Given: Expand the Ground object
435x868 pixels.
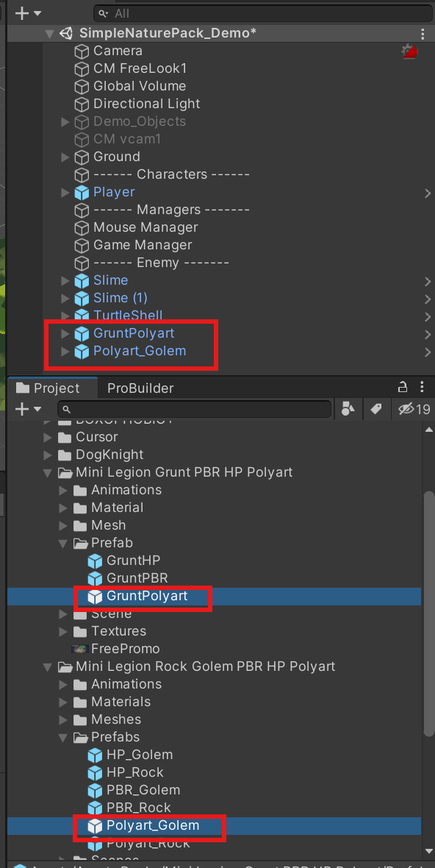Looking at the screenshot, I should (x=65, y=157).
